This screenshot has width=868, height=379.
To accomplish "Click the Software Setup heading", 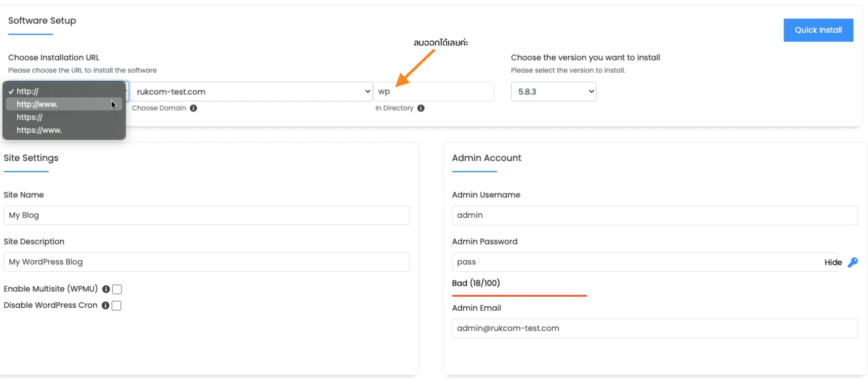I will 42,21.
